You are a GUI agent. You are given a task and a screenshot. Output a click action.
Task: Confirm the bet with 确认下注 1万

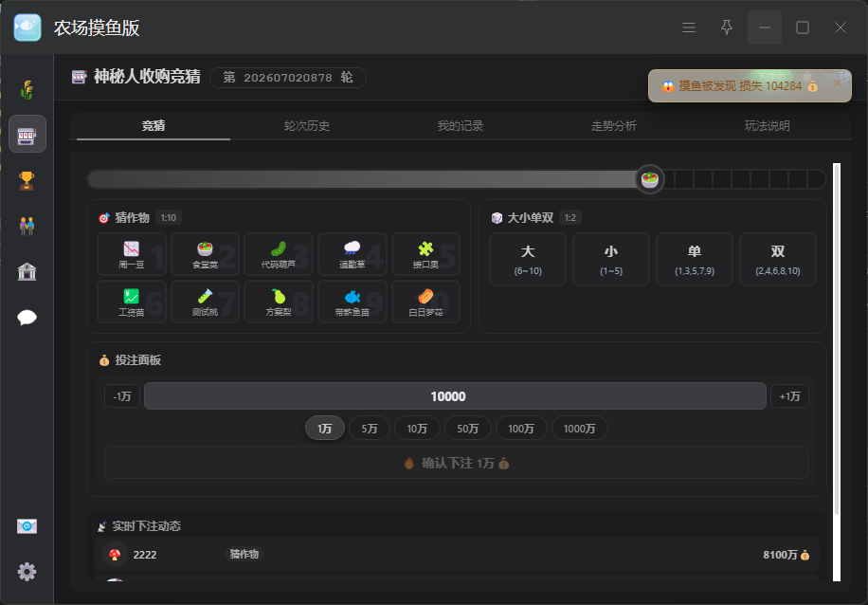coord(456,463)
